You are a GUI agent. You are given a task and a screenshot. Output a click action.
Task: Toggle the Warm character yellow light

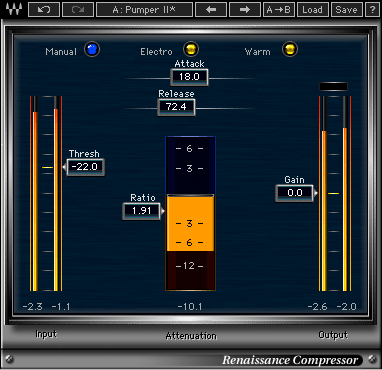[x=290, y=49]
